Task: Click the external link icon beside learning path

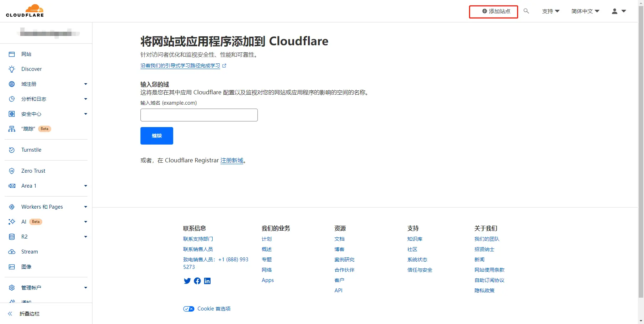Action: (x=224, y=66)
